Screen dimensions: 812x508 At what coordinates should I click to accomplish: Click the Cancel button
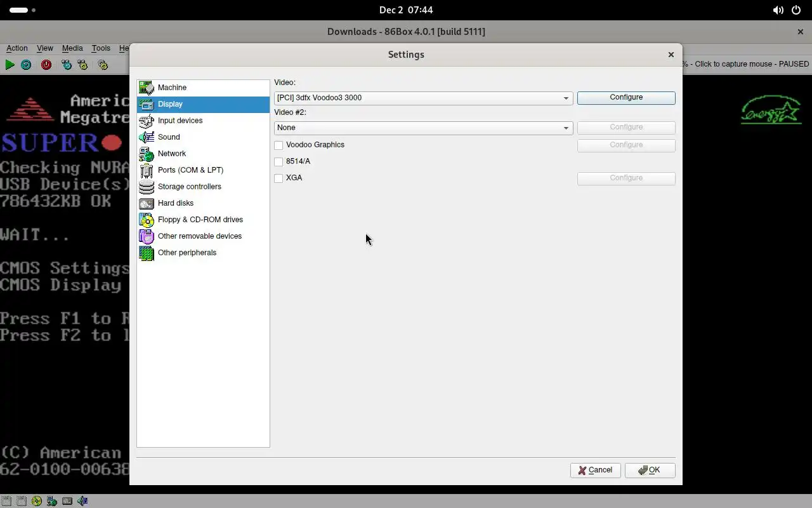click(595, 471)
